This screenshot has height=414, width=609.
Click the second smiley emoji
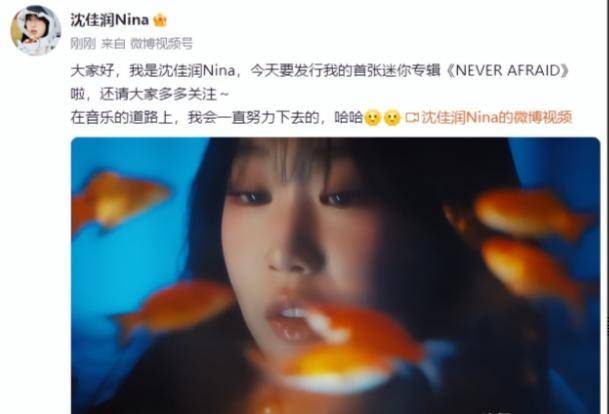(x=392, y=118)
